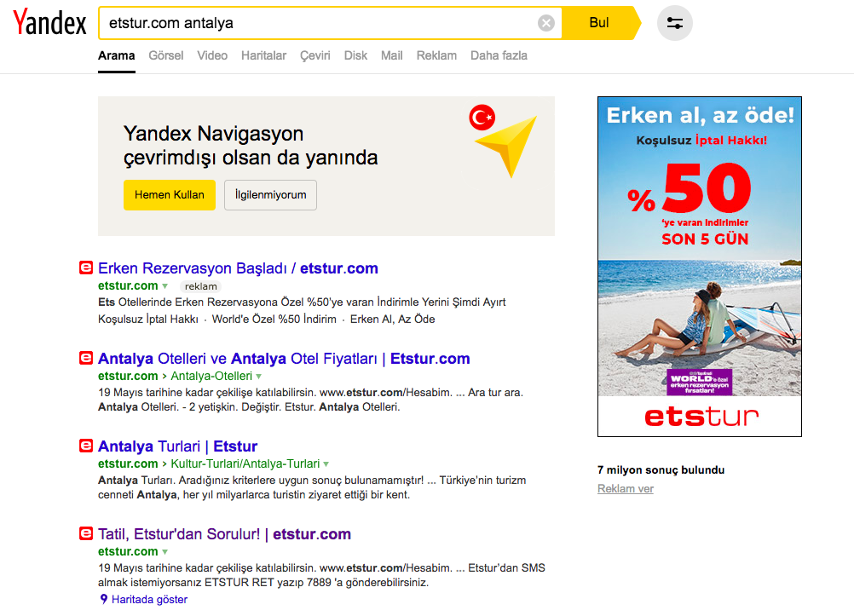Click Etstur favicon beside Antalya Turlari result
This screenshot has width=854, height=616.
click(x=86, y=446)
